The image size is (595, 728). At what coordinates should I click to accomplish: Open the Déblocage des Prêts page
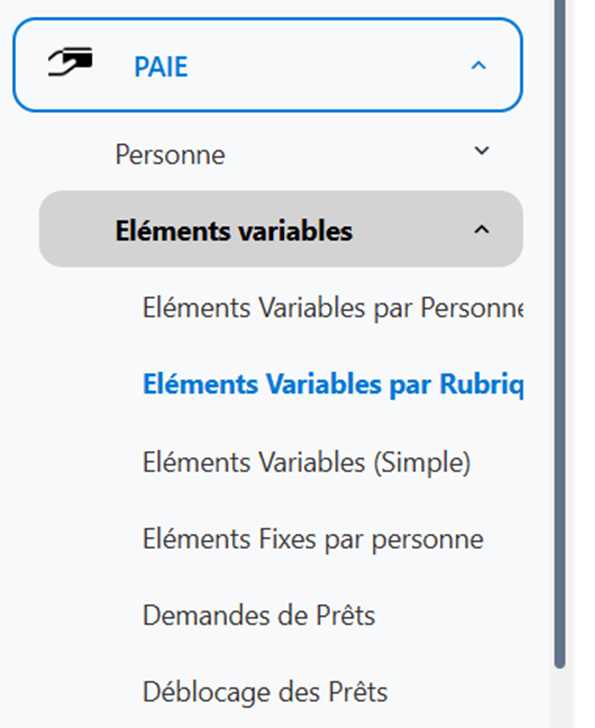coord(265,692)
